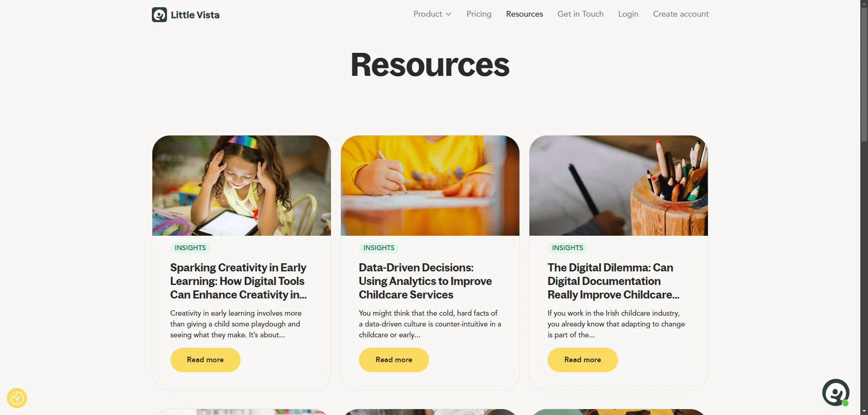Select the Resources navigation item

[x=524, y=14]
